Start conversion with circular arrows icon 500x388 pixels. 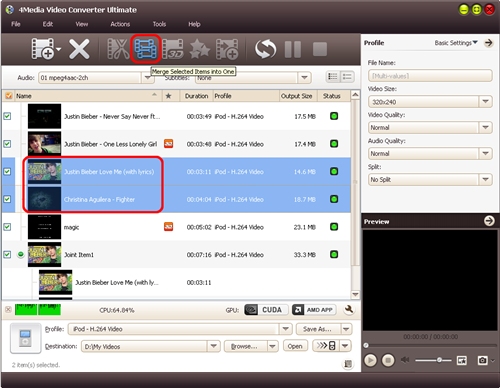pyautogui.click(x=265, y=49)
